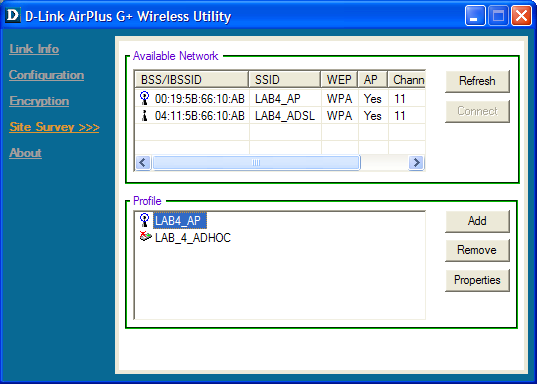This screenshot has width=537, height=384.
Task: Select the LAB_4_ADHOC profile entry
Action: coord(193,238)
